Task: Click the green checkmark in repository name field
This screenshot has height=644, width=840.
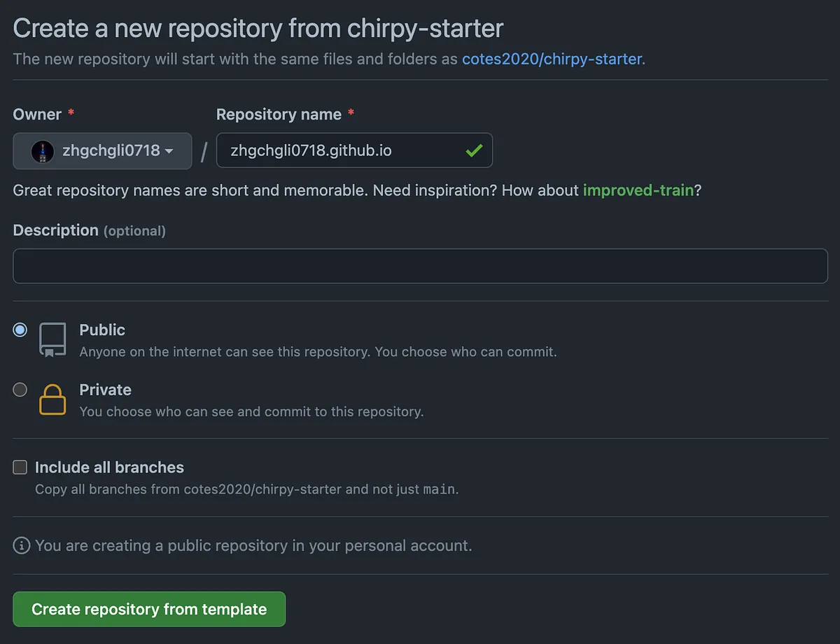Action: (474, 150)
